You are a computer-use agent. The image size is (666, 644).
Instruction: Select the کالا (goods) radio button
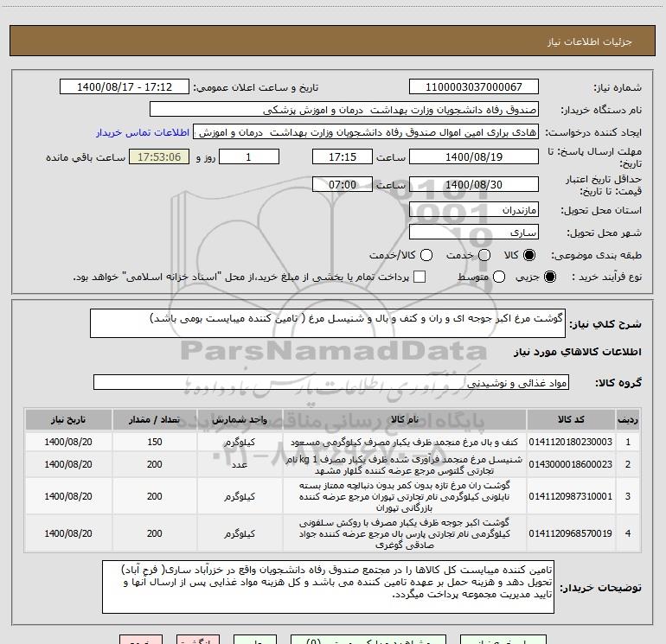pos(529,255)
